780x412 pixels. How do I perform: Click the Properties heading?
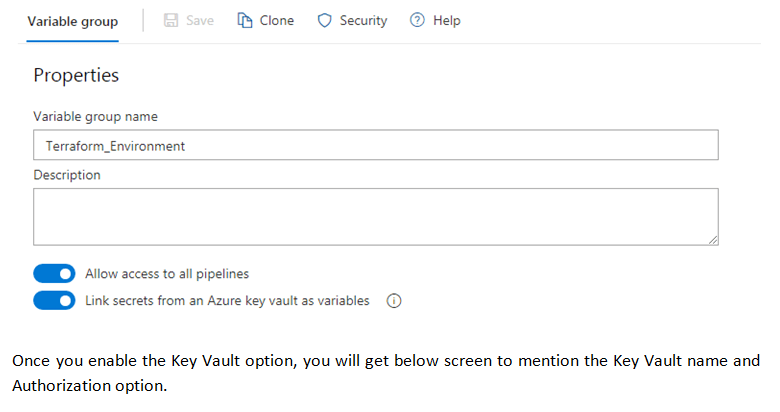76,75
